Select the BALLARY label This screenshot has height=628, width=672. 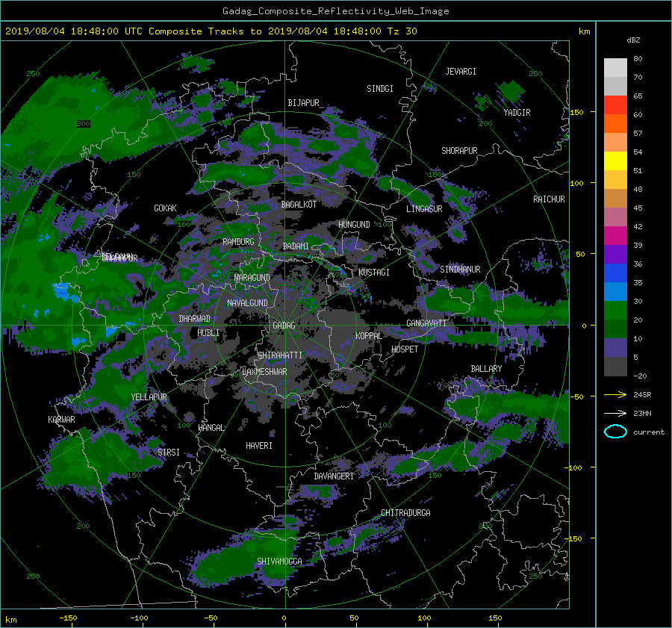pos(486,369)
